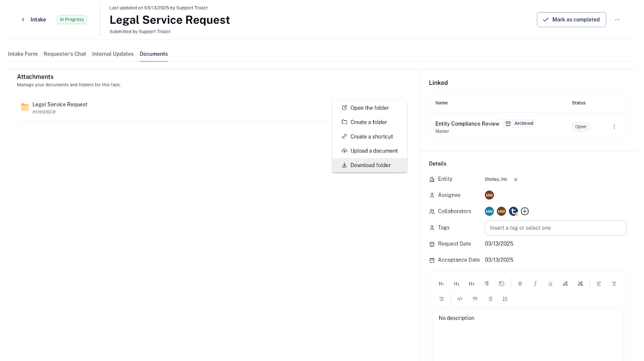
Task: Align text center in the editor
Action: (614, 284)
